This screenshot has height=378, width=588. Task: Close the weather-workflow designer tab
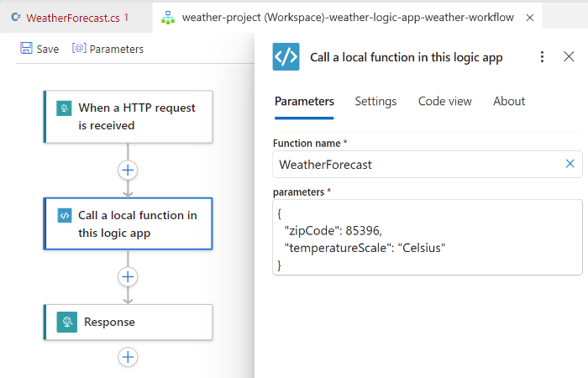(528, 17)
